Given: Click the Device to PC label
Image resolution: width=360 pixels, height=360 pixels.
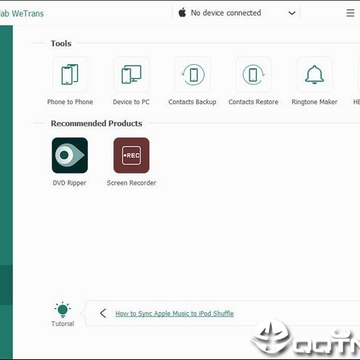Looking at the screenshot, I should click(x=131, y=102).
